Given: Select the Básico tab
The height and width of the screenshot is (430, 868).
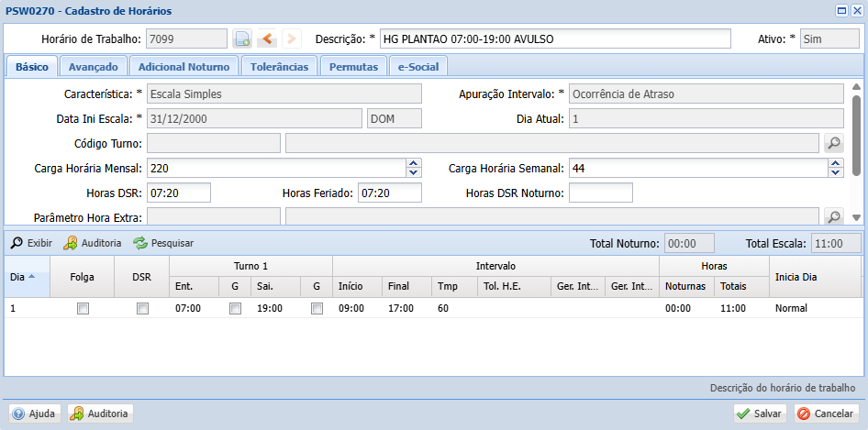Looking at the screenshot, I should [31, 67].
